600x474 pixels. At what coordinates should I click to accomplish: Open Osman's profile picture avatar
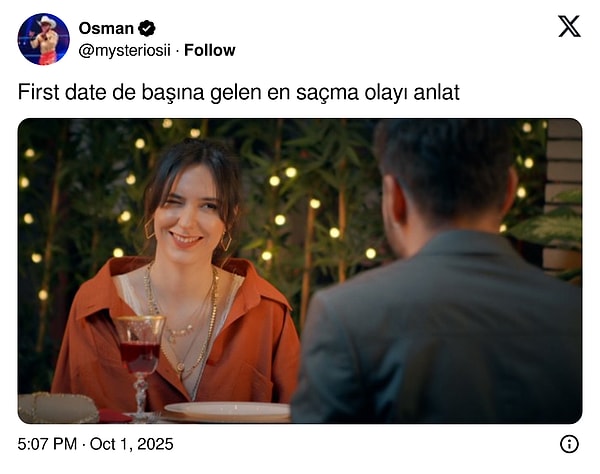pos(43,39)
